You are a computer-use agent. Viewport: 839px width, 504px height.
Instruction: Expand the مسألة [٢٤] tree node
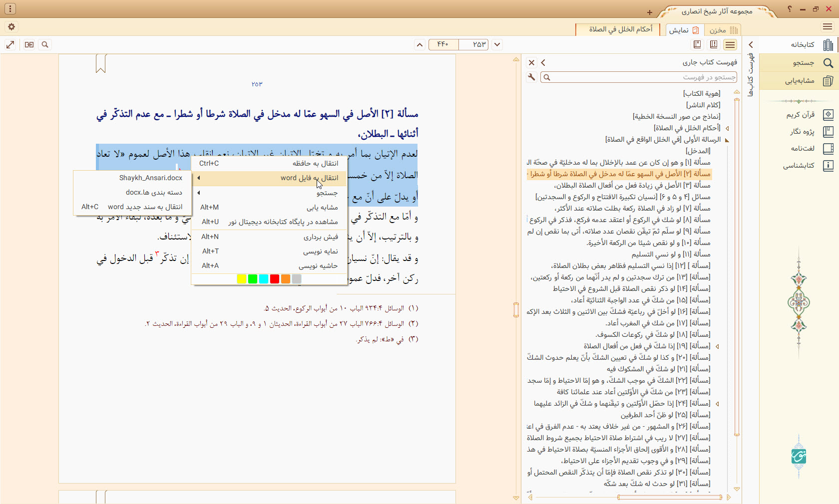(718, 404)
